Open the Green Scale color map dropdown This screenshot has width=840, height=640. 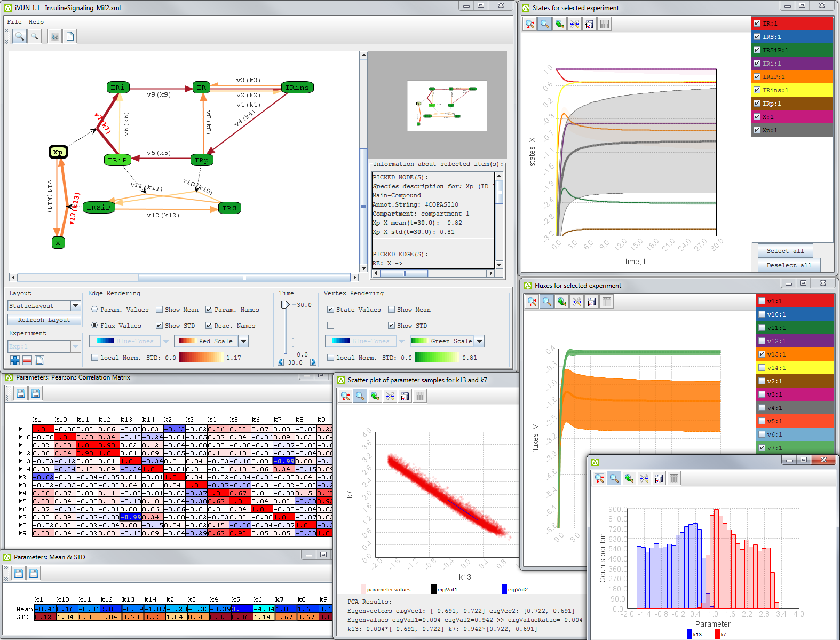[x=479, y=341]
